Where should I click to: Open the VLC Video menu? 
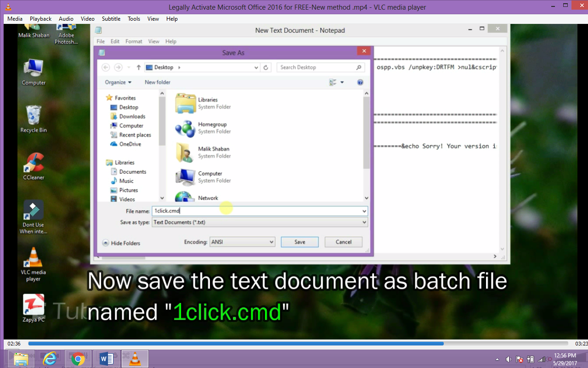[88, 19]
